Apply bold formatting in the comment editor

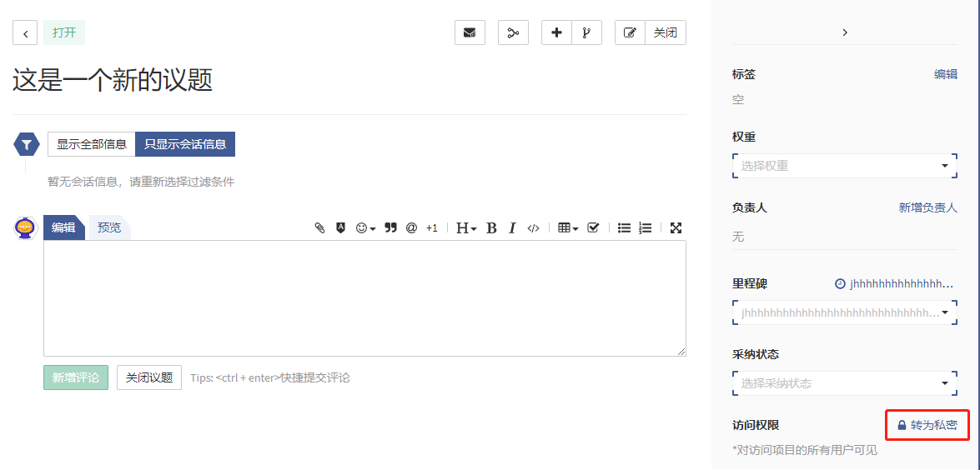click(x=491, y=227)
